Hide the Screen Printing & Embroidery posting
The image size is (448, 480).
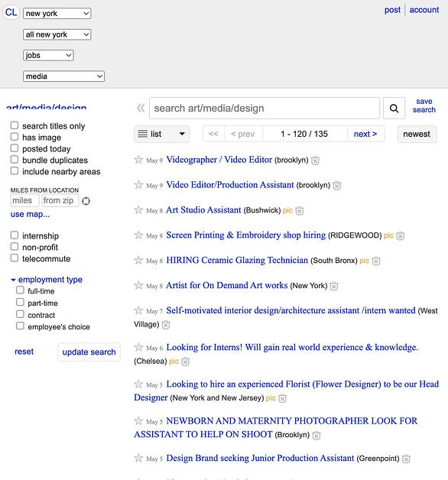pyautogui.click(x=401, y=235)
